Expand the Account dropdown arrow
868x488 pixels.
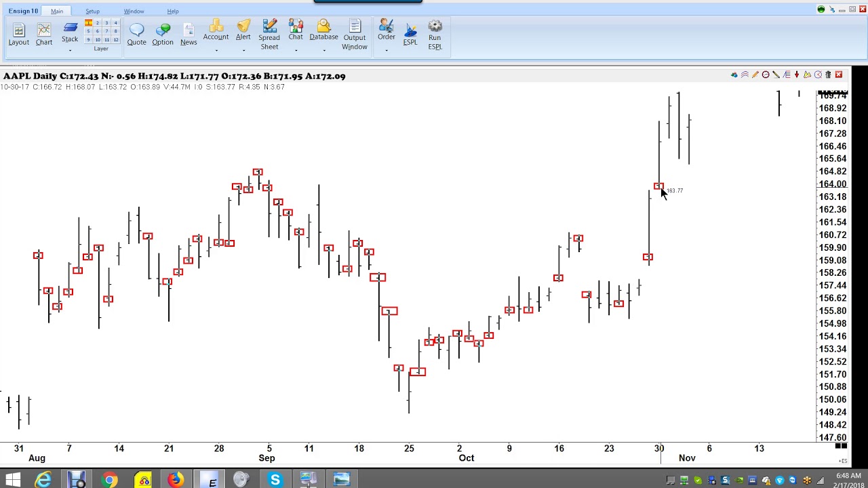(x=216, y=50)
